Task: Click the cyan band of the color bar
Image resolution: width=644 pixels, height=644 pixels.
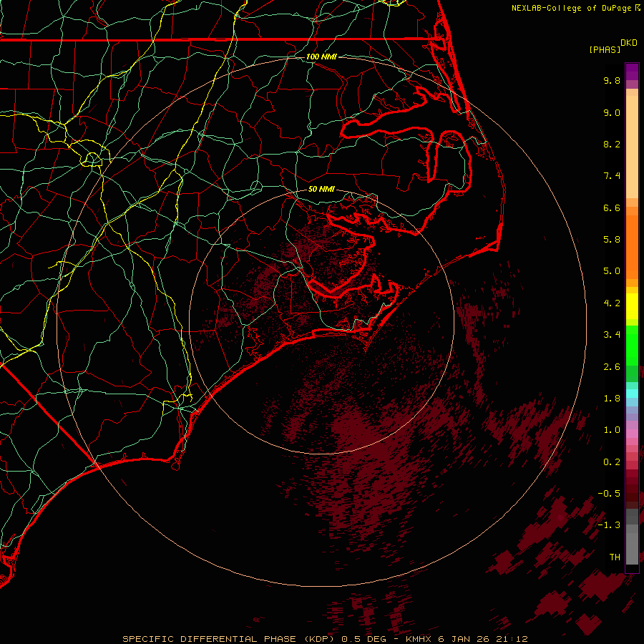Action: (x=632, y=394)
